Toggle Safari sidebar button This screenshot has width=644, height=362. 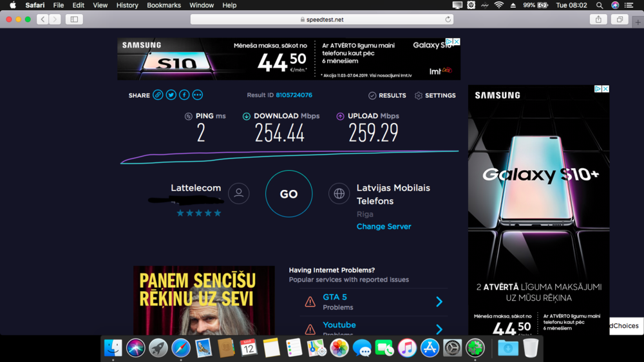pyautogui.click(x=74, y=19)
